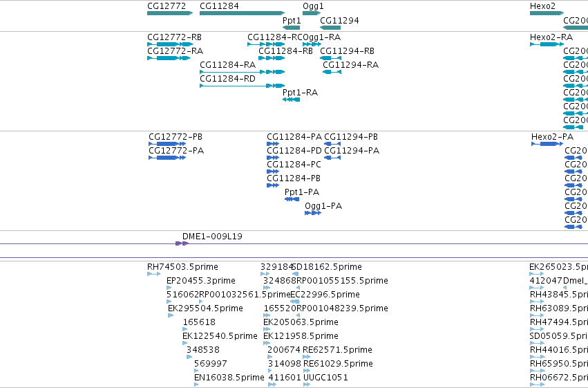Click protein CG11284-PC
This screenshot has height=388, width=588.
273,172
